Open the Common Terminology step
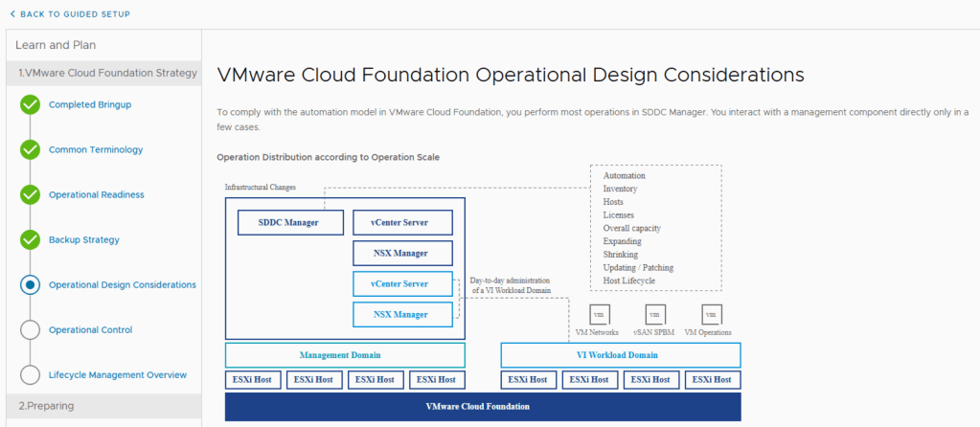Image resolution: width=980 pixels, height=427 pixels. (96, 149)
